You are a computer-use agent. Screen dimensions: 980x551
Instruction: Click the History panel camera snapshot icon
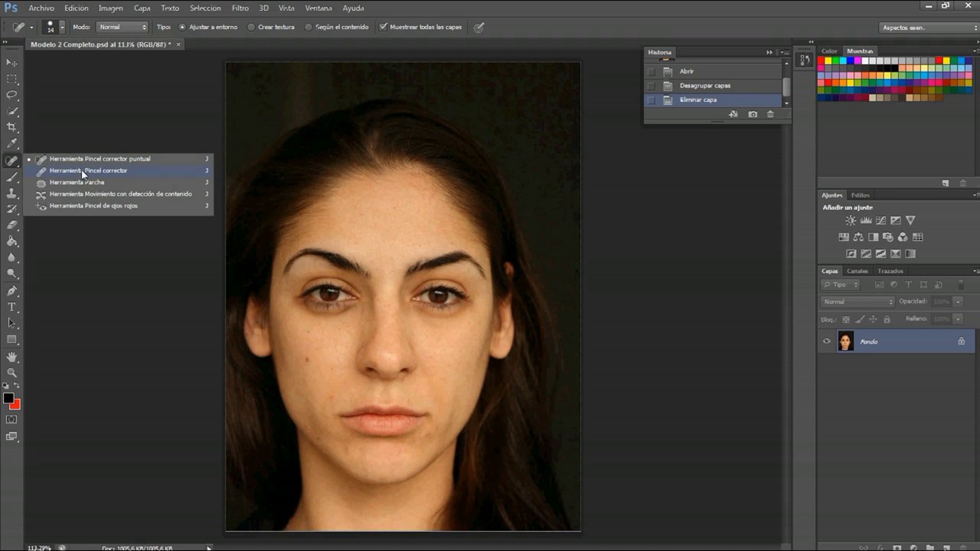coord(753,114)
